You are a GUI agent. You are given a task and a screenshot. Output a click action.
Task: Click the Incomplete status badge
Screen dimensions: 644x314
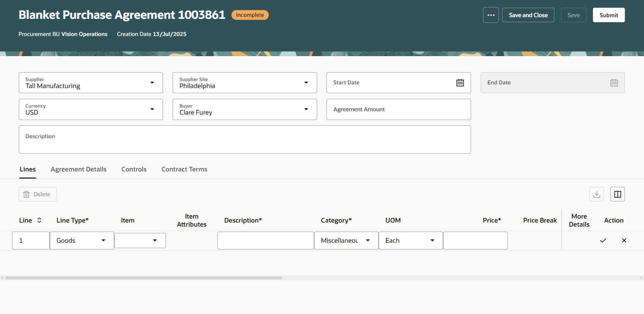point(250,15)
